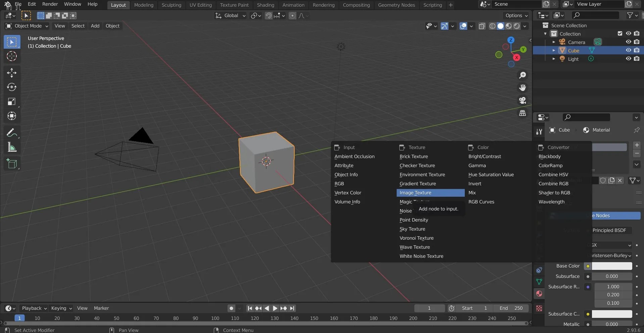Uncheck the Collection enable checkbox
The height and width of the screenshot is (333, 644).
tap(620, 33)
